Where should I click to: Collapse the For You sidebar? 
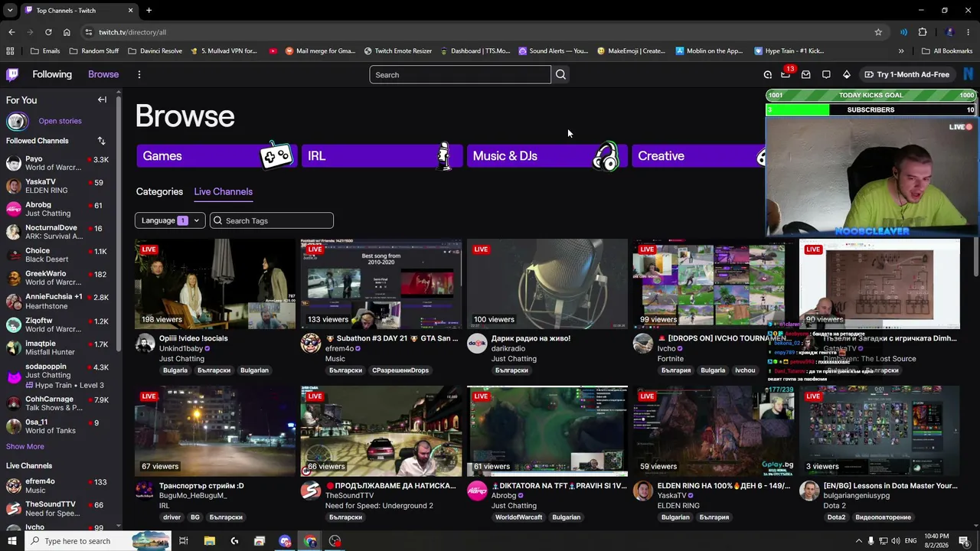[102, 99]
